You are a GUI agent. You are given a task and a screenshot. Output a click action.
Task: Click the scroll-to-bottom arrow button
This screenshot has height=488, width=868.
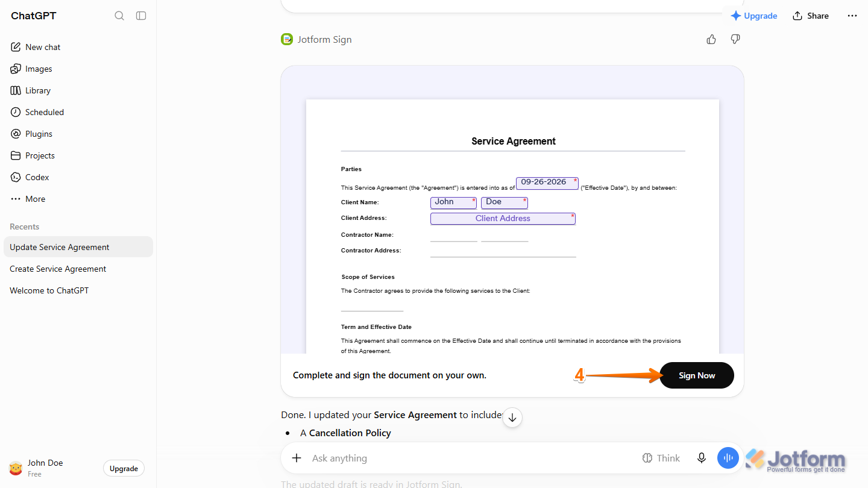(x=512, y=417)
